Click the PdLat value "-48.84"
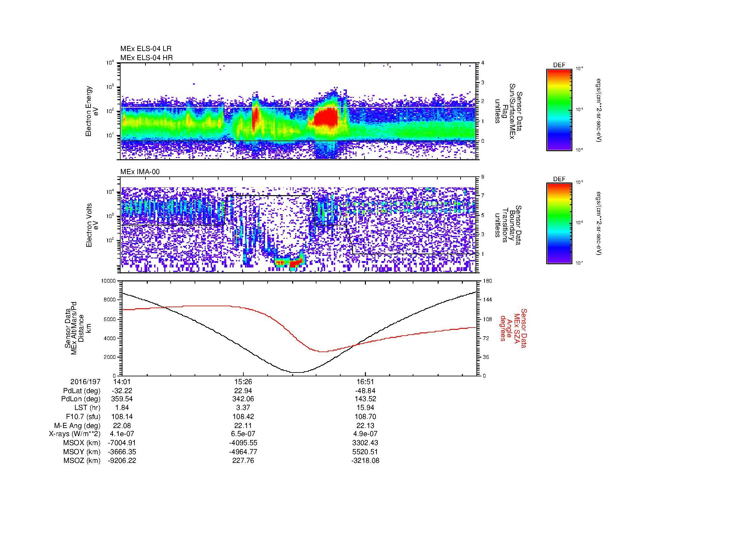Screen dimensions: 756x534 point(365,391)
